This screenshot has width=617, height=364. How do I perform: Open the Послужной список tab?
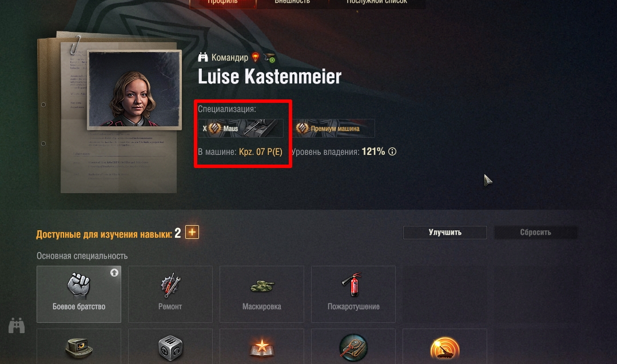point(377,2)
